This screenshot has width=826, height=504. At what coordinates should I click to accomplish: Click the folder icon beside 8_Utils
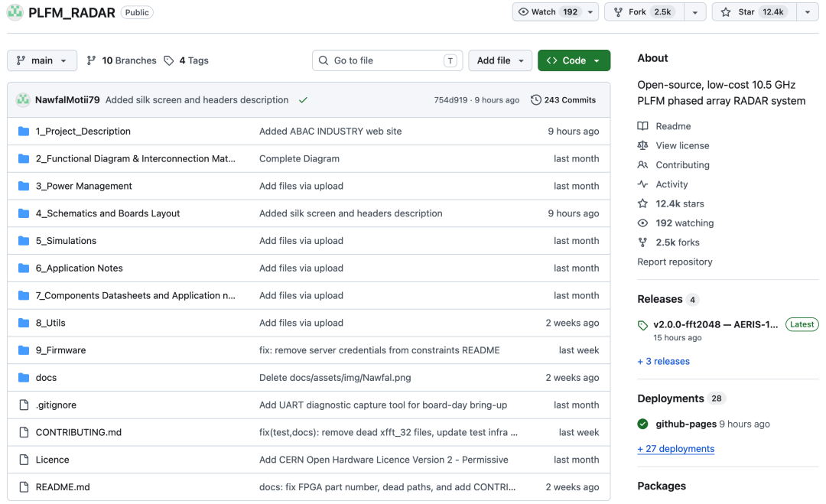[24, 323]
